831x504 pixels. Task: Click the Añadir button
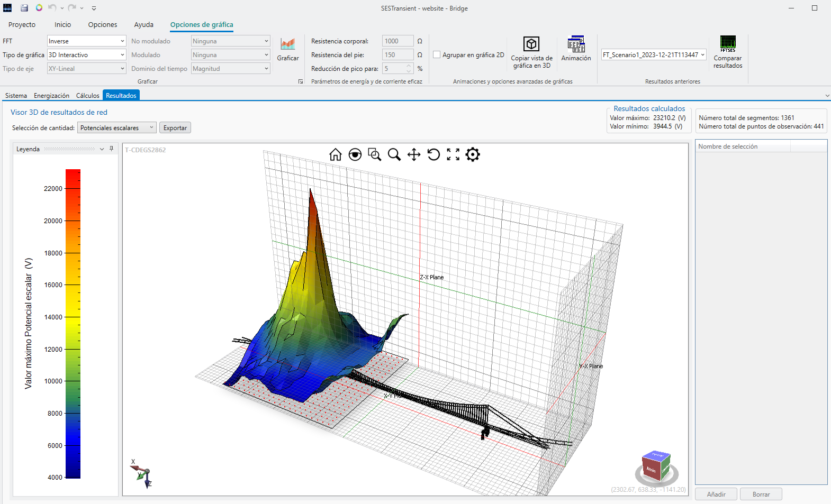click(x=716, y=494)
